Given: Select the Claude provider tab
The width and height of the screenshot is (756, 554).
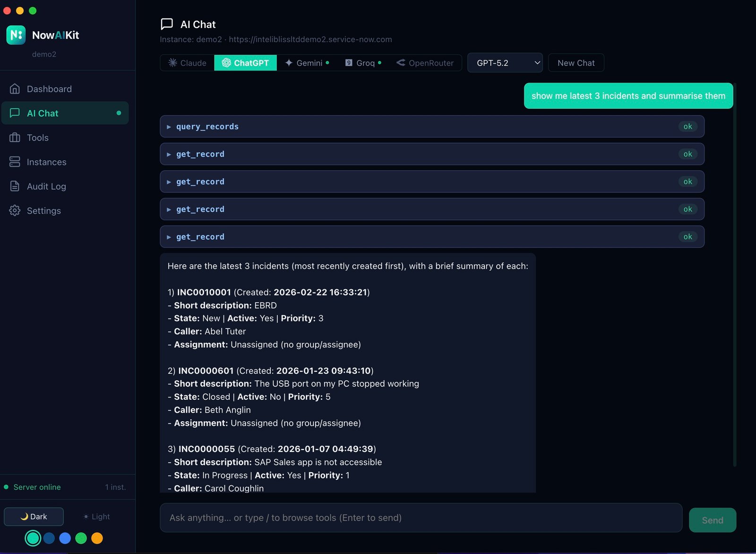Looking at the screenshot, I should [188, 62].
